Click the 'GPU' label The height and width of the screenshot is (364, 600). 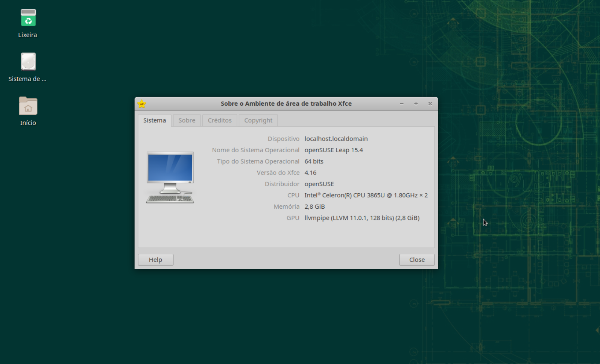pos(293,218)
